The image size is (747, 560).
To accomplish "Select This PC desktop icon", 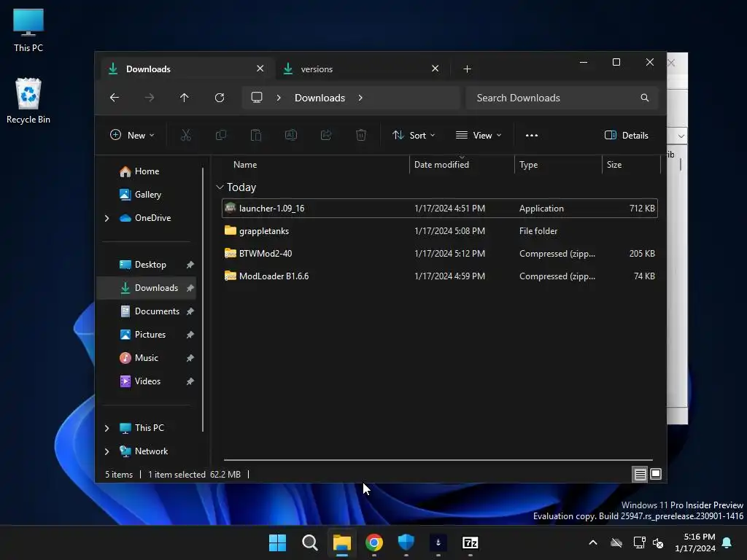I will (28, 30).
